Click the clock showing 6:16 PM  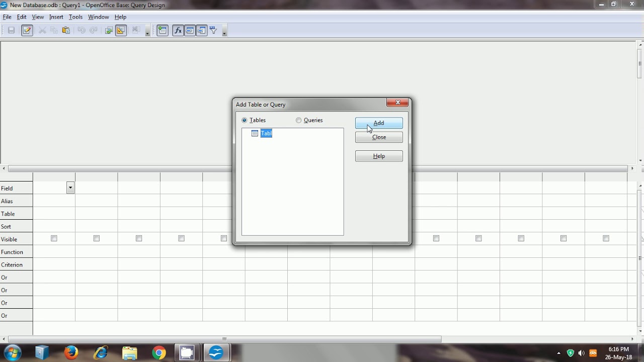click(x=618, y=349)
